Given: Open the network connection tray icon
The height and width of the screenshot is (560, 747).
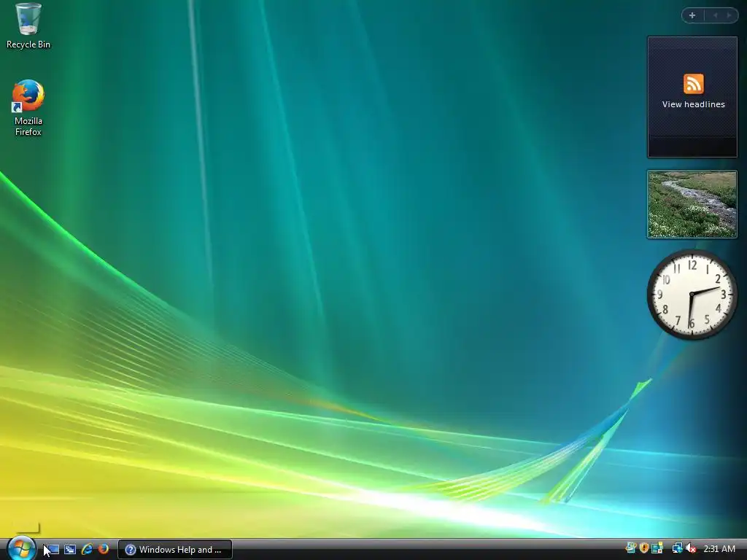Looking at the screenshot, I should (x=677, y=548).
